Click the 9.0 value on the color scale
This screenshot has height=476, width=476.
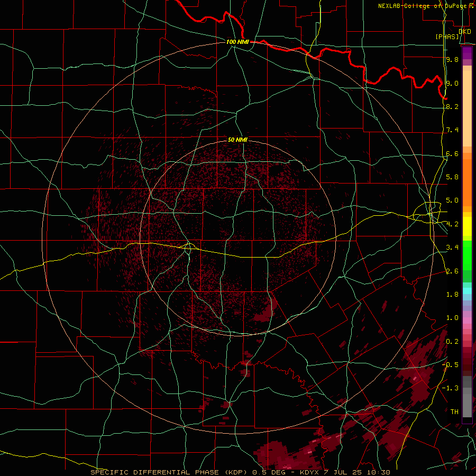pyautogui.click(x=452, y=83)
